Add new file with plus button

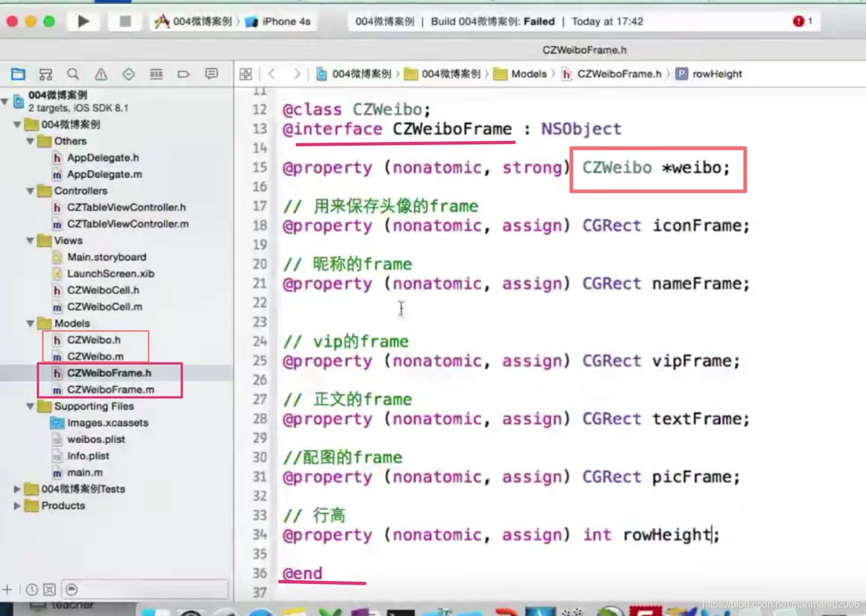tap(7, 590)
